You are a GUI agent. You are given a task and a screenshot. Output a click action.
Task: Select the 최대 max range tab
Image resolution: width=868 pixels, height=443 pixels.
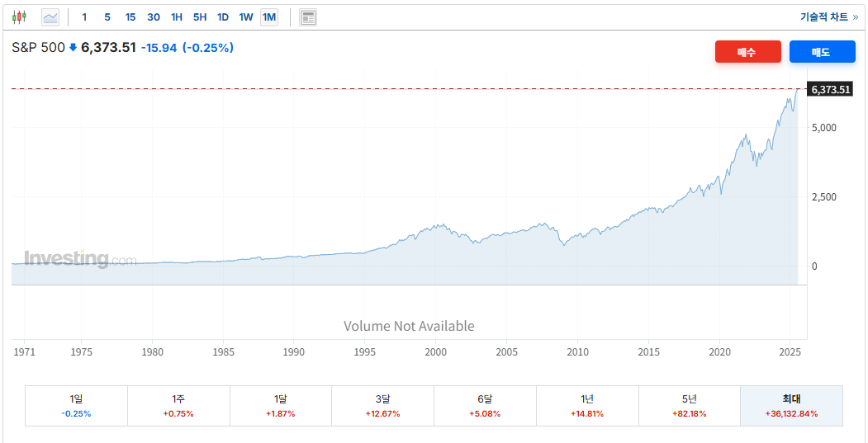[792, 406]
